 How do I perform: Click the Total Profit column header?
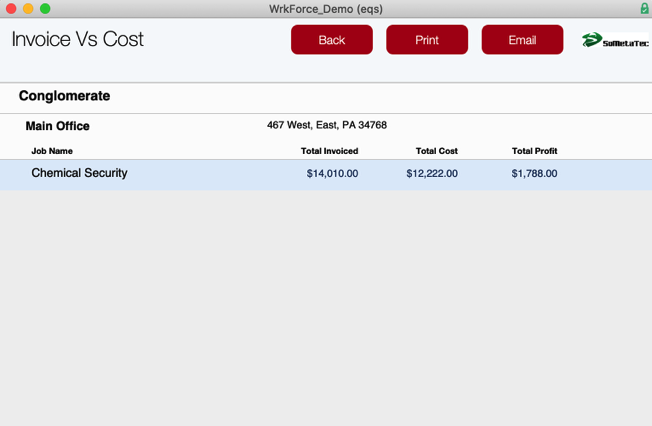click(534, 151)
